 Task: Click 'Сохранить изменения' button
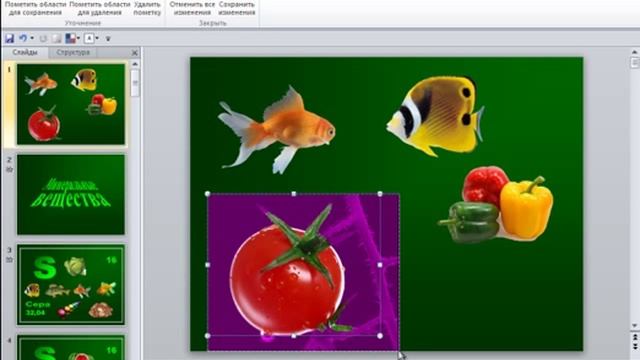(x=237, y=8)
